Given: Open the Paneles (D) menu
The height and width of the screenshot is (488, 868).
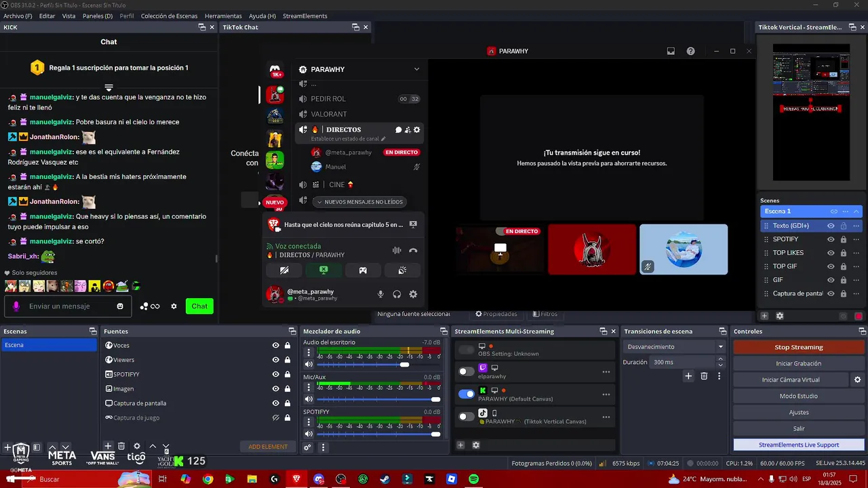Looking at the screenshot, I should [98, 16].
